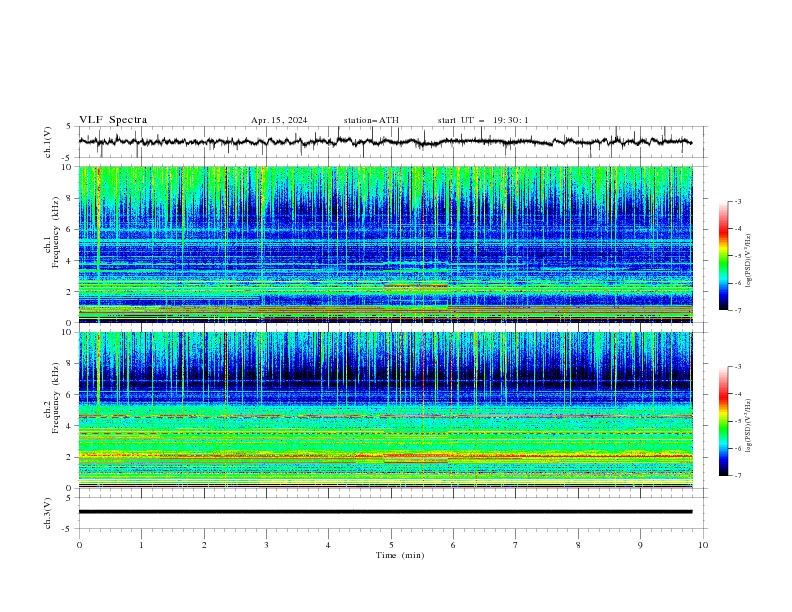Click the "VLF Spectra" title text

coord(113,120)
